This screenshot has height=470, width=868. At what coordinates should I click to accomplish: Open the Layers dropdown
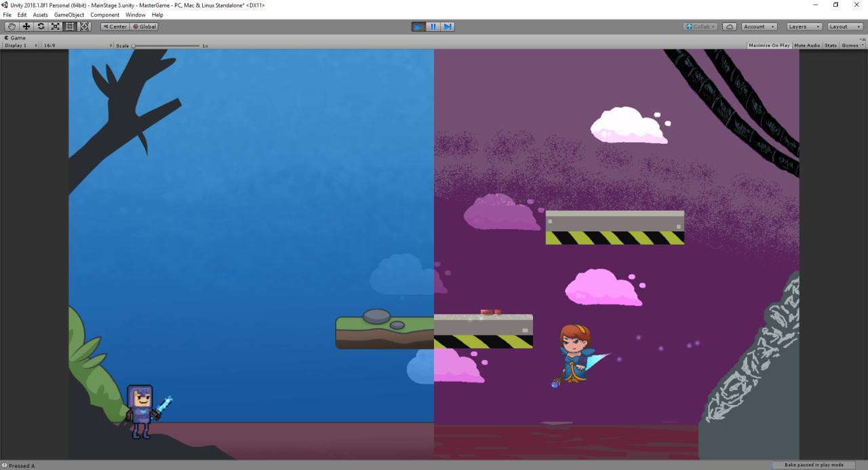point(804,26)
